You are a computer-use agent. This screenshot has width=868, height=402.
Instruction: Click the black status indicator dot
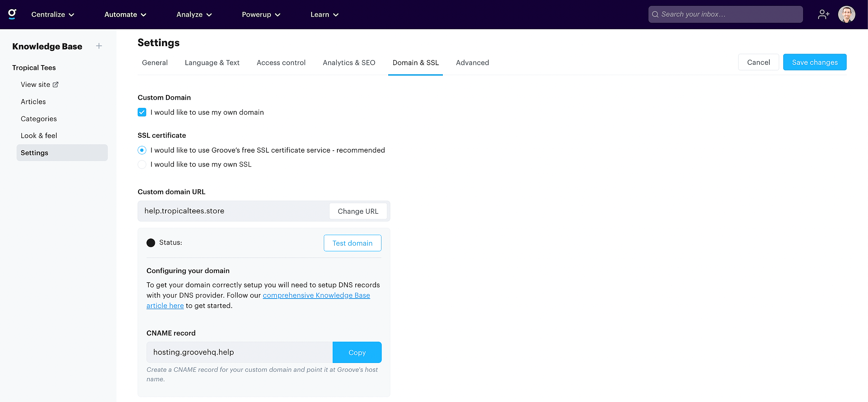click(x=151, y=243)
